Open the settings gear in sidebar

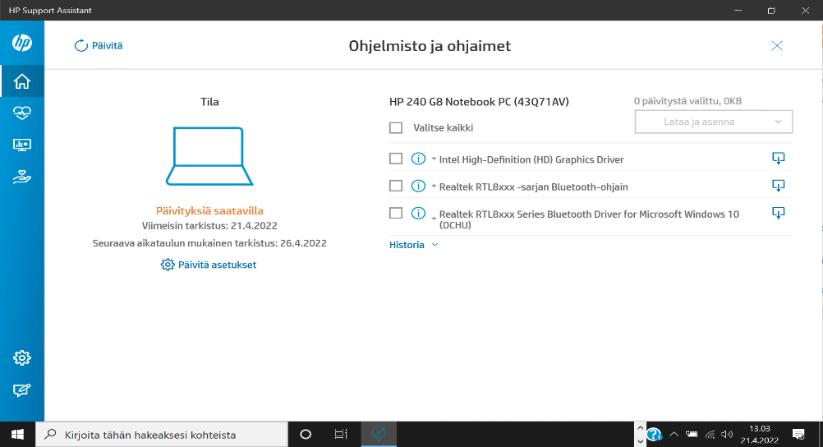(22, 358)
